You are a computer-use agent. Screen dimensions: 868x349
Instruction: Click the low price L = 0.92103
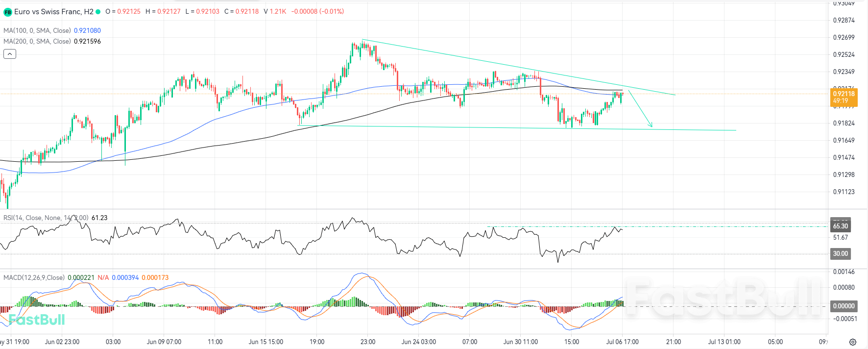202,11
